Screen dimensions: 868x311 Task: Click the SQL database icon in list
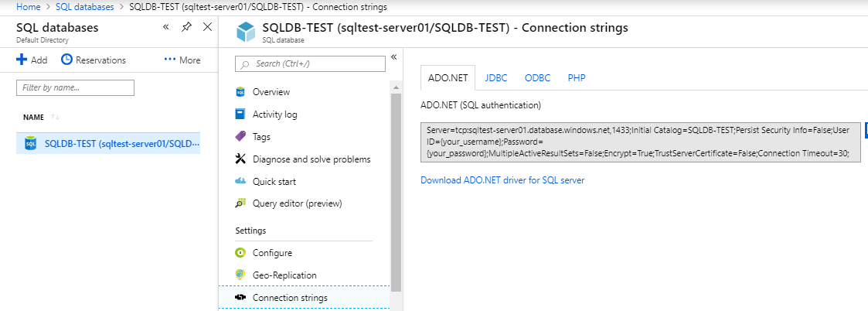point(30,144)
